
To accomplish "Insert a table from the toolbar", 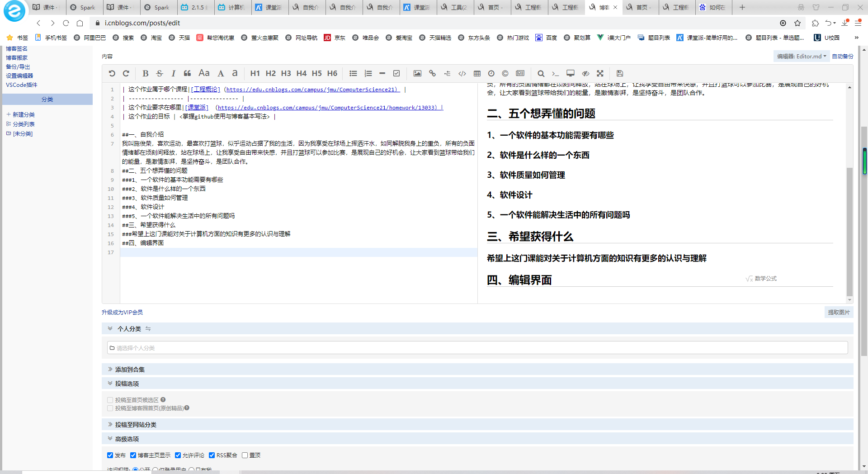I will pyautogui.click(x=477, y=73).
